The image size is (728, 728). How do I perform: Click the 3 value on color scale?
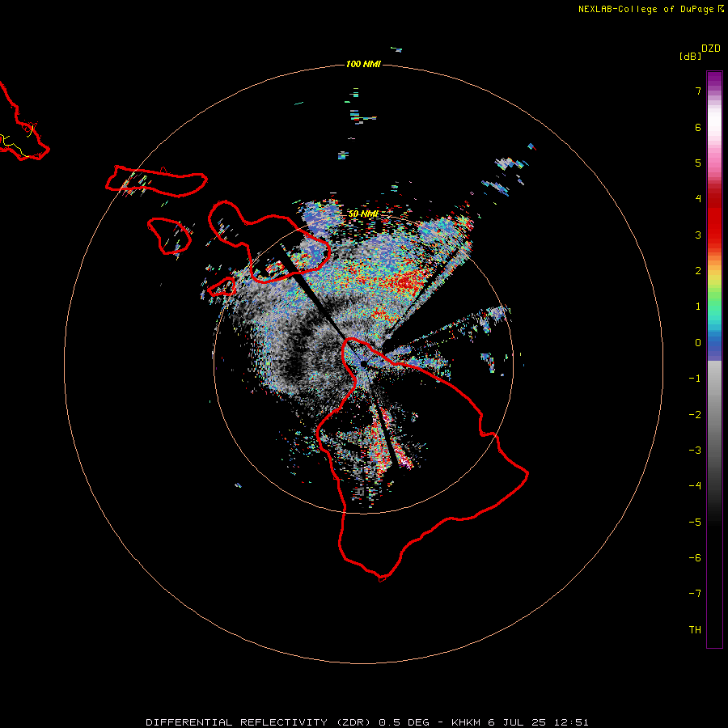pos(698,235)
